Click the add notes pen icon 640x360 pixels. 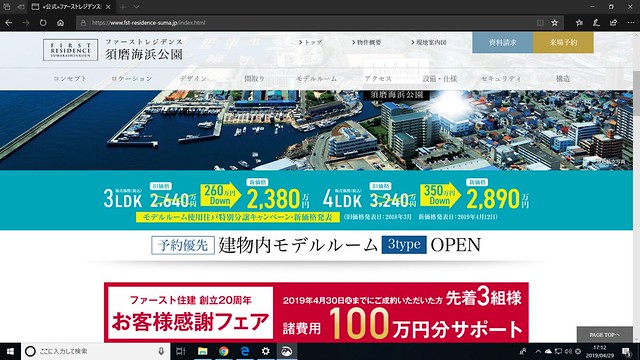[x=596, y=23]
